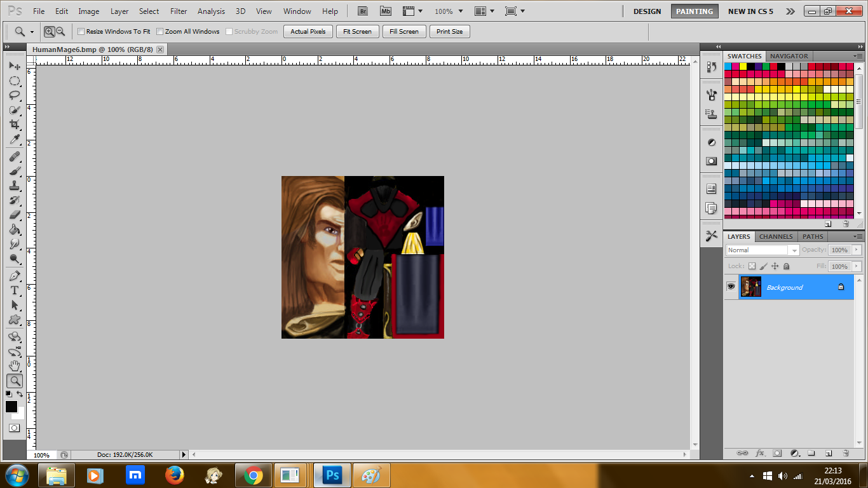Select the Elliptical Marquee tool
This screenshot has height=488, width=868.
point(15,81)
